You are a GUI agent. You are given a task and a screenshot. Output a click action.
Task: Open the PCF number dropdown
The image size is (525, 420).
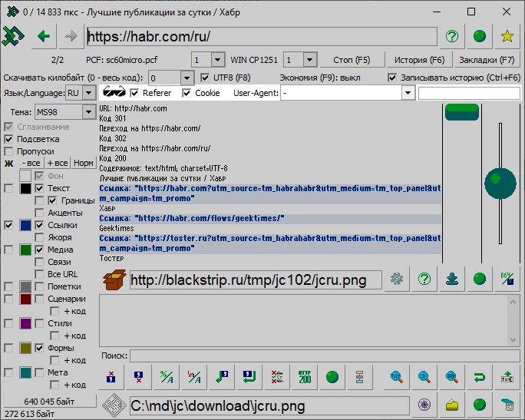pyautogui.click(x=218, y=60)
